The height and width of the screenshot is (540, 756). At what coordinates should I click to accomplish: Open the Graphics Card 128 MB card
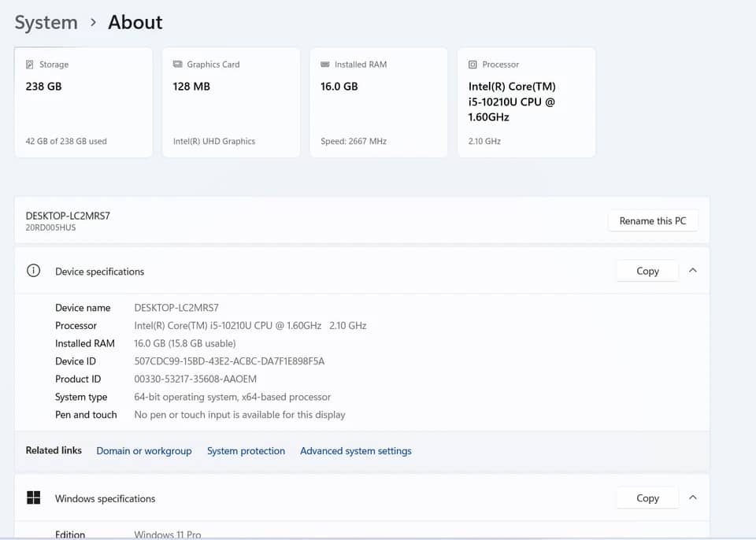pyautogui.click(x=231, y=102)
